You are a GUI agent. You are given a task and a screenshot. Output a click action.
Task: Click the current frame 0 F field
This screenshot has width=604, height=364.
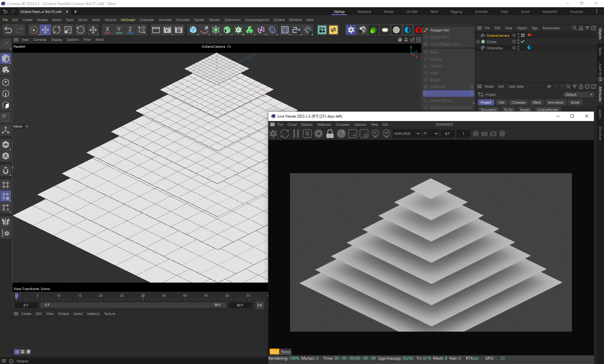pos(26,305)
